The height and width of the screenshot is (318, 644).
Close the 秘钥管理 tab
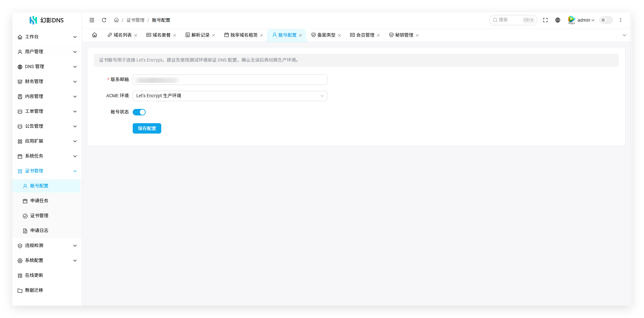point(417,35)
